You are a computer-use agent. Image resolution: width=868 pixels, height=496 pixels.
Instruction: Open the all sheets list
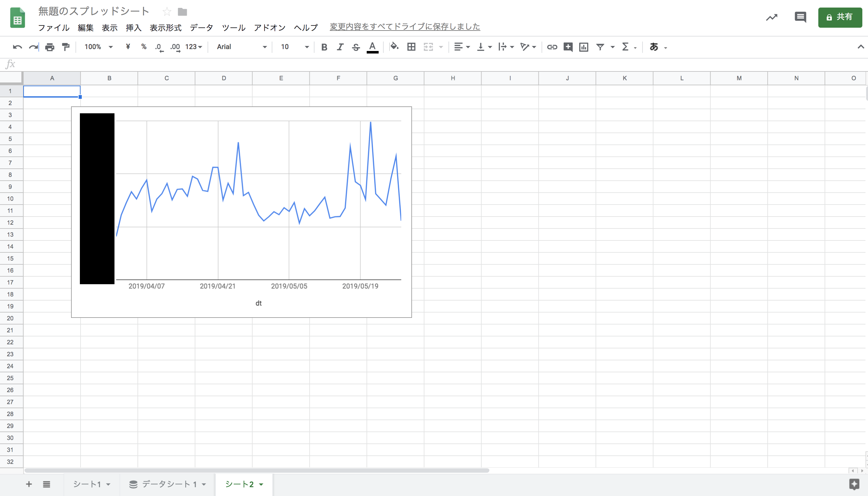click(47, 484)
